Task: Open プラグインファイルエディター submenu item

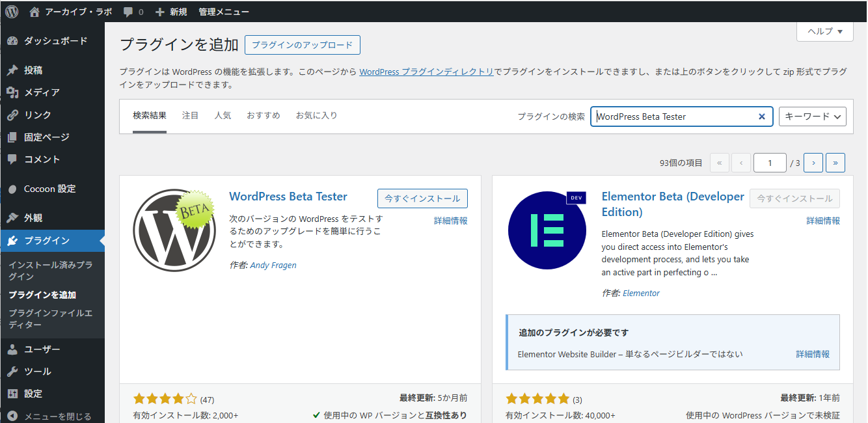Action: coord(50,319)
